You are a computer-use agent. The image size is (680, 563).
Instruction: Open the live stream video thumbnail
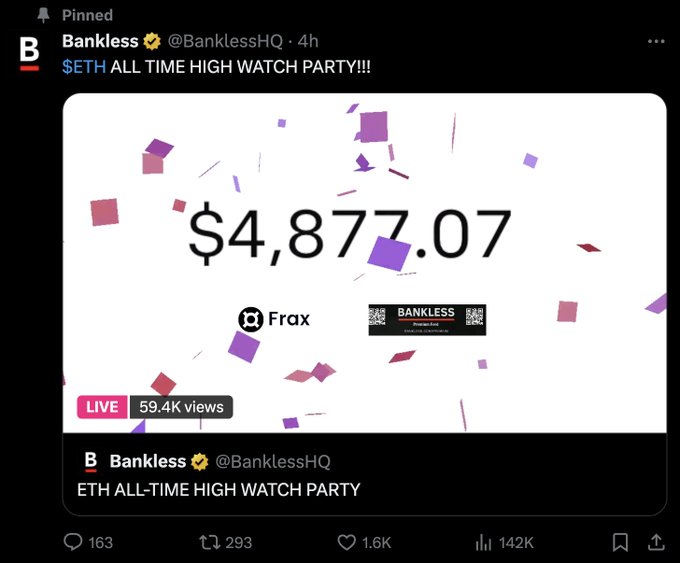[364, 263]
